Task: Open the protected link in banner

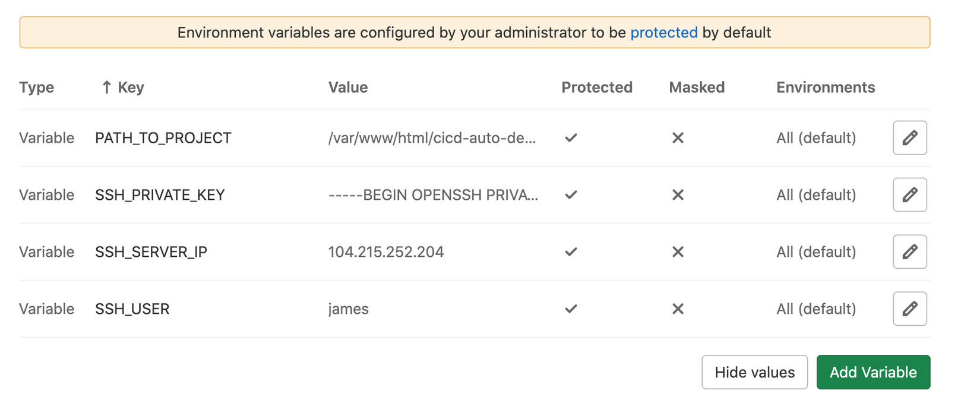Action: tap(663, 33)
